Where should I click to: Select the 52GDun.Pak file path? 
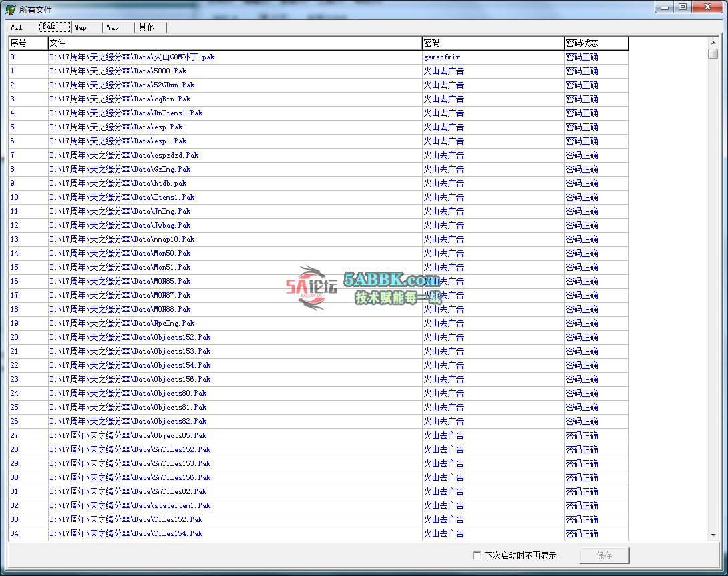(x=122, y=85)
